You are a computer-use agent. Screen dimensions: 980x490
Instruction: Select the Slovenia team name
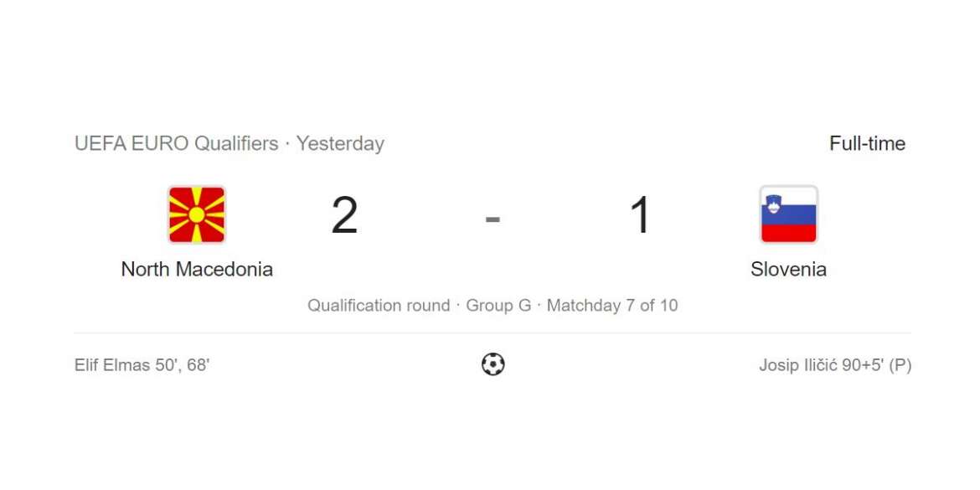click(x=788, y=269)
